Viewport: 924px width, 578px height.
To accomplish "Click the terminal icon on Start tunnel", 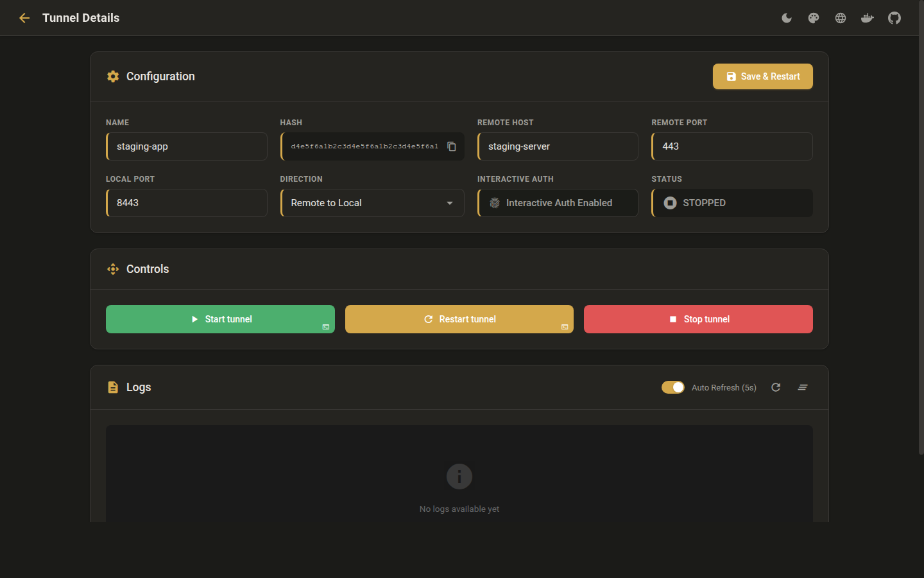I will coord(326,327).
